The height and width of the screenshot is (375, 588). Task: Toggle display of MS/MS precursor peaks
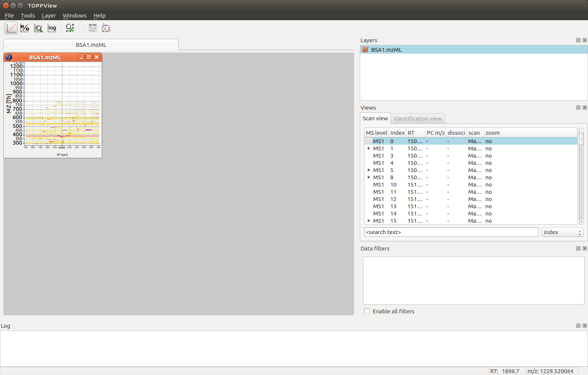click(92, 28)
